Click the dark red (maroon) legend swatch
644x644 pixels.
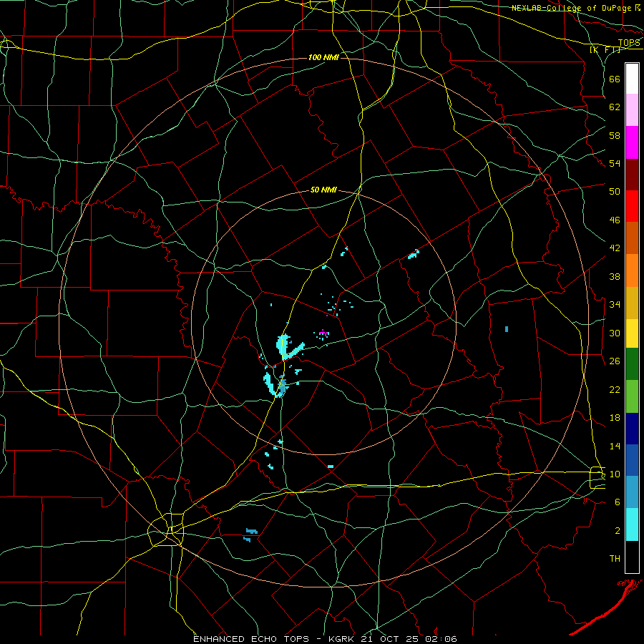pos(632,175)
